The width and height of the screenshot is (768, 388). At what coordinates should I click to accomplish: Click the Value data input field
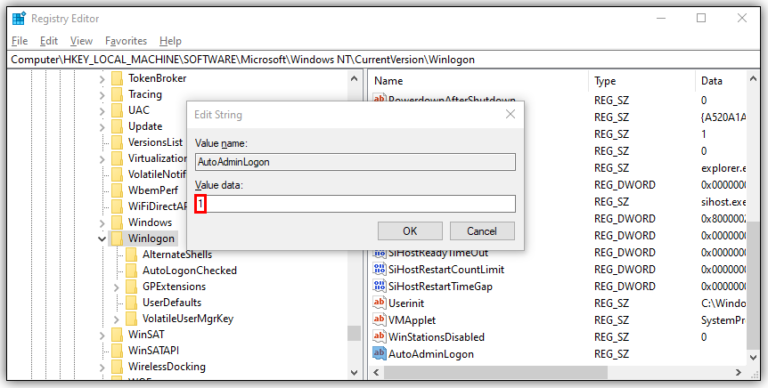[x=355, y=204]
